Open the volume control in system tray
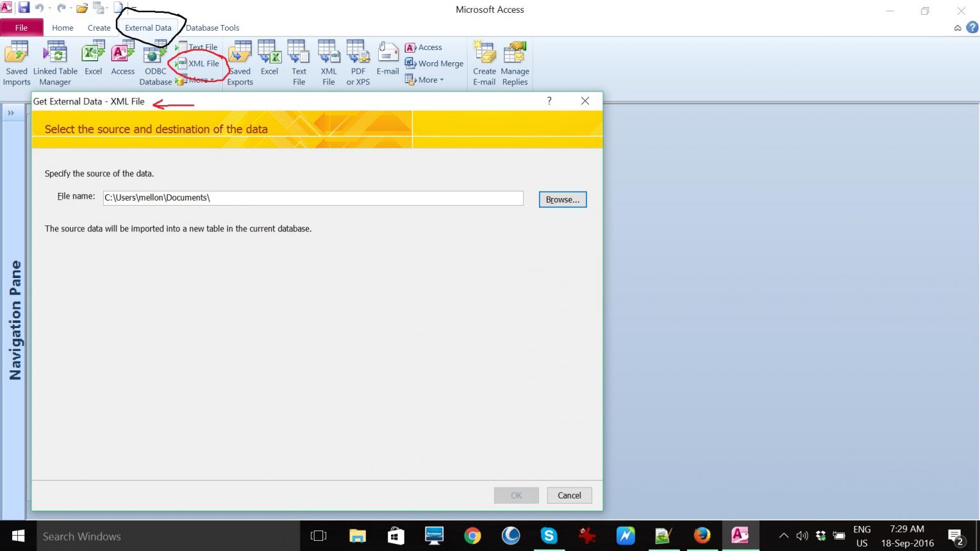Screen dimensions: 980x551 (802, 536)
